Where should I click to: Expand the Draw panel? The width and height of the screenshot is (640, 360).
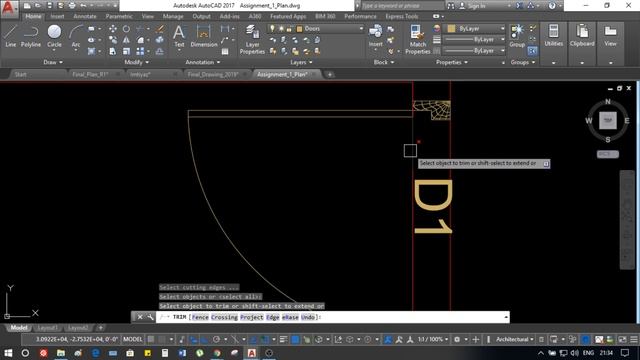pyautogui.click(x=53, y=62)
